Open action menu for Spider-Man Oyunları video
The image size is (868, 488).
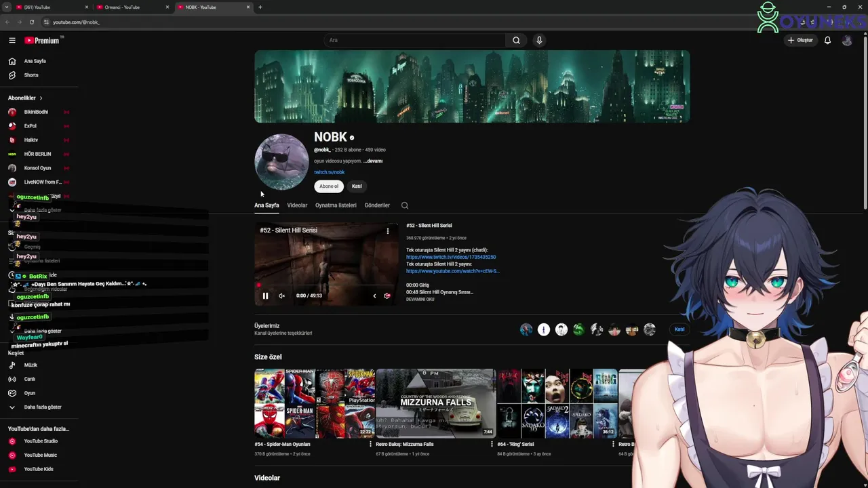coord(370,445)
